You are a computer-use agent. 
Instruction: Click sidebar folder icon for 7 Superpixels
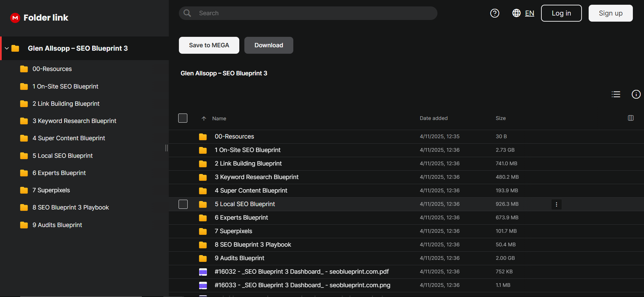click(x=24, y=190)
